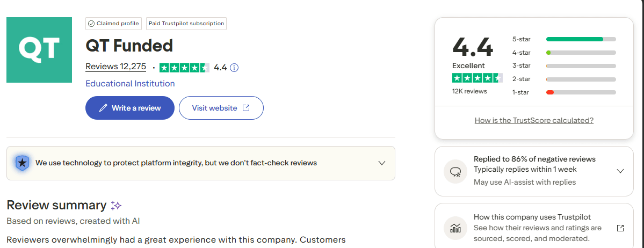
Task: Click the bar chart Trustpilot usage icon
Action: pyautogui.click(x=455, y=228)
